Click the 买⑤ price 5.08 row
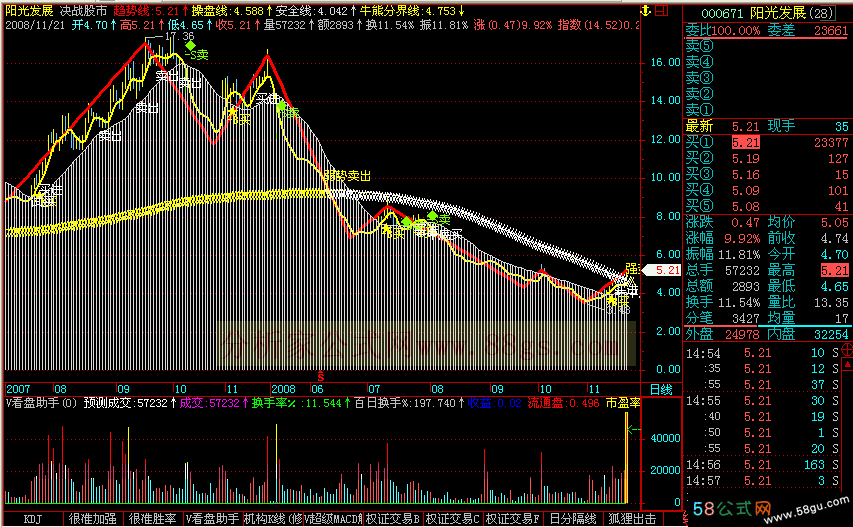Screen dimensions: 853x527 pos(767,206)
